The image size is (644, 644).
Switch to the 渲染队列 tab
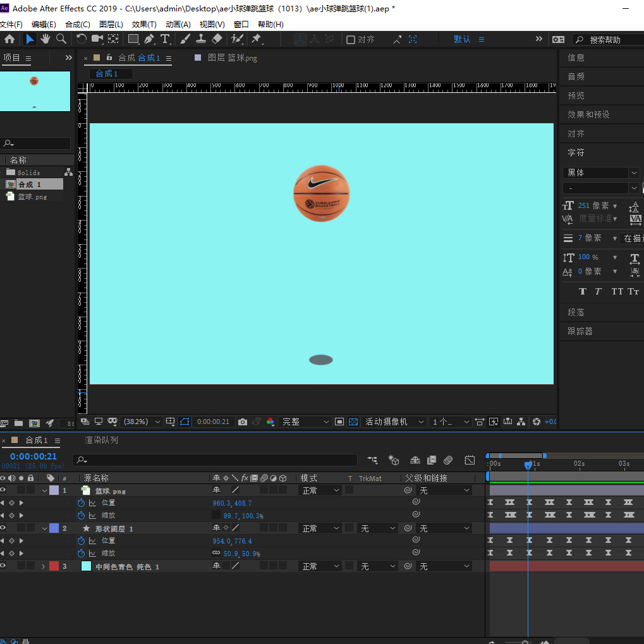pos(101,440)
